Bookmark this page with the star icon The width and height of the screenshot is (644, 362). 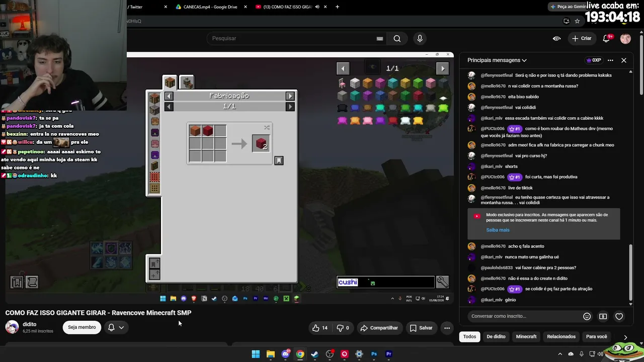click(577, 21)
